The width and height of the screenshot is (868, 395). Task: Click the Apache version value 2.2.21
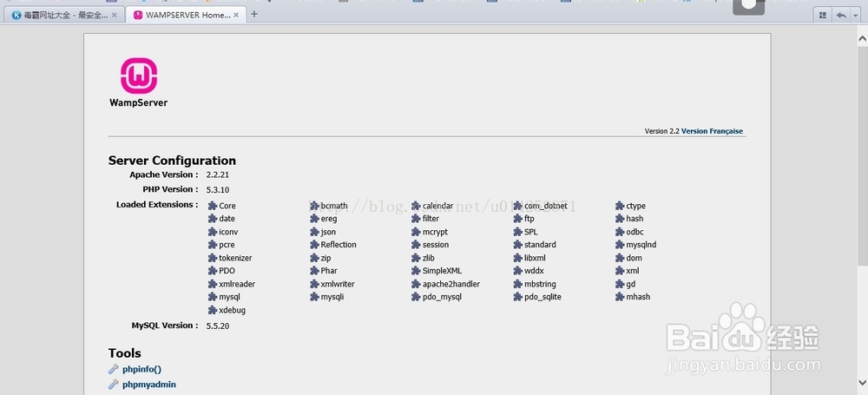point(218,174)
